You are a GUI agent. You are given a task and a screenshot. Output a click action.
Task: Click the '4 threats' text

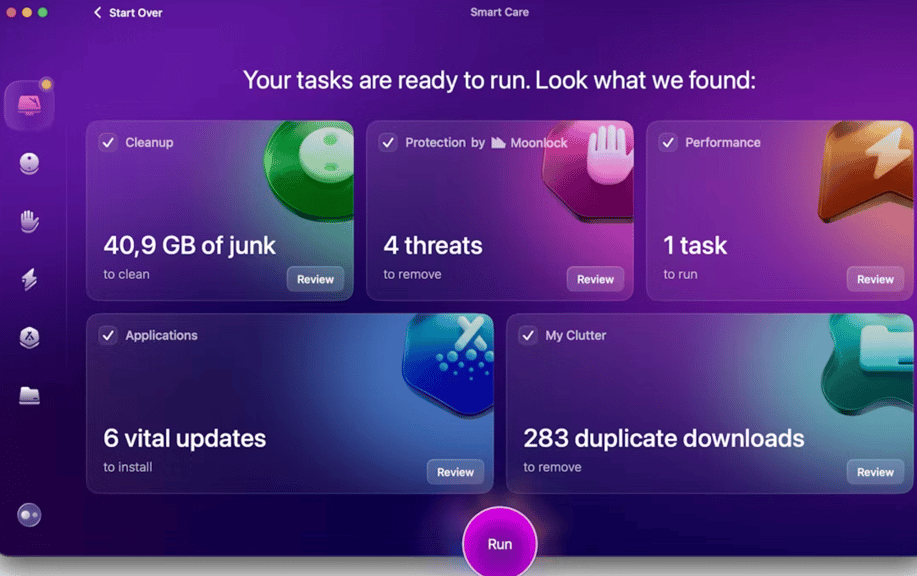click(x=433, y=246)
